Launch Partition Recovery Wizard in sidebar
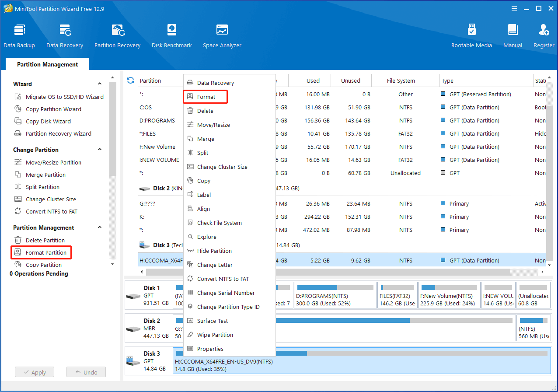The width and height of the screenshot is (558, 392). [x=53, y=133]
